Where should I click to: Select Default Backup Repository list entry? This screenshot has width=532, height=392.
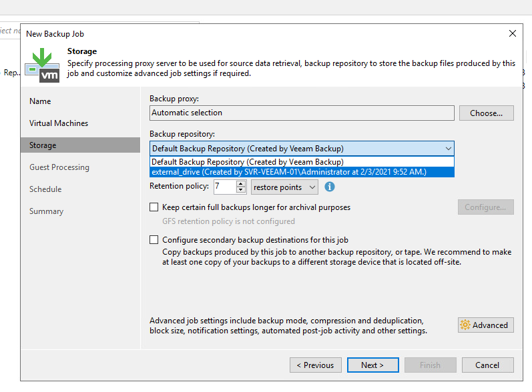click(302, 162)
